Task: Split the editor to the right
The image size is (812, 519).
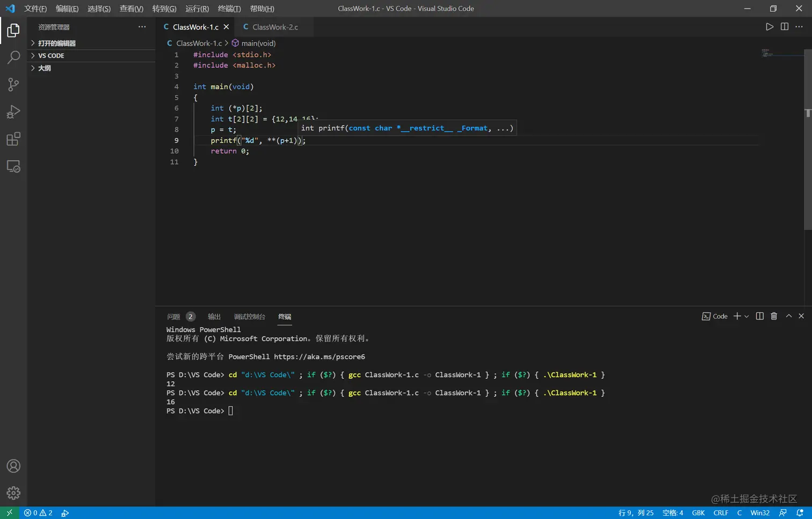Action: click(x=784, y=27)
